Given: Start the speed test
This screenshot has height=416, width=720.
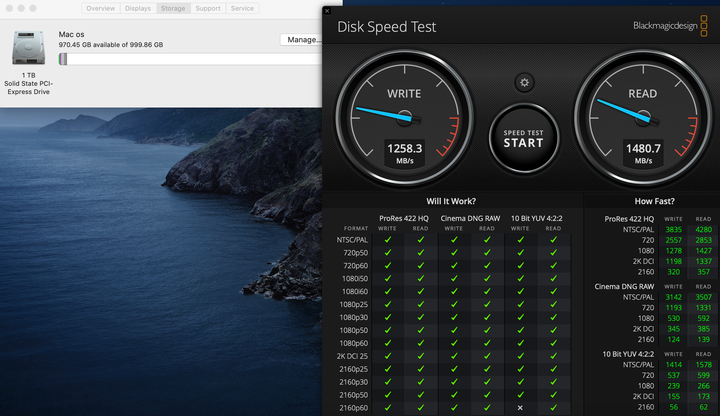Looking at the screenshot, I should [x=523, y=138].
